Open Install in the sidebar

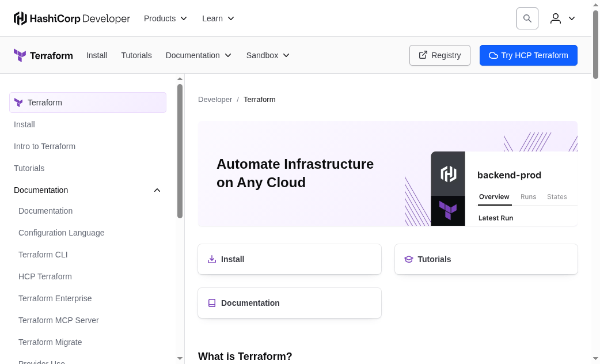24,124
